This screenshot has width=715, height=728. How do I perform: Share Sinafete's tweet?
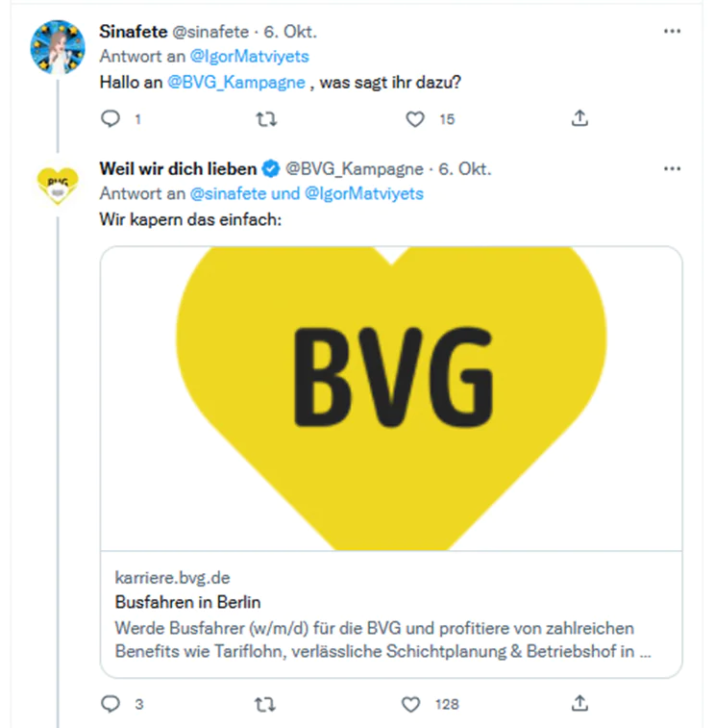click(x=579, y=119)
